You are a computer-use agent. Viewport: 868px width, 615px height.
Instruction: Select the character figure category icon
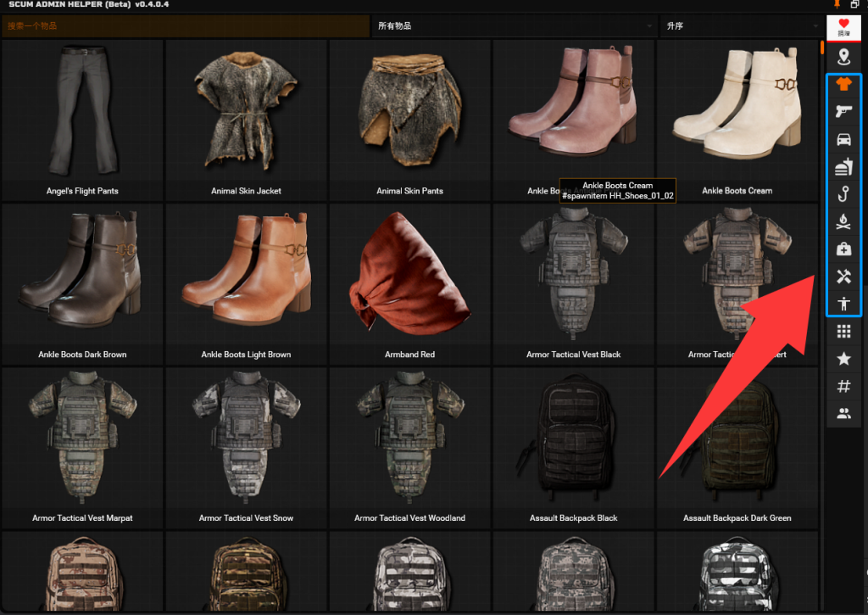(x=843, y=304)
